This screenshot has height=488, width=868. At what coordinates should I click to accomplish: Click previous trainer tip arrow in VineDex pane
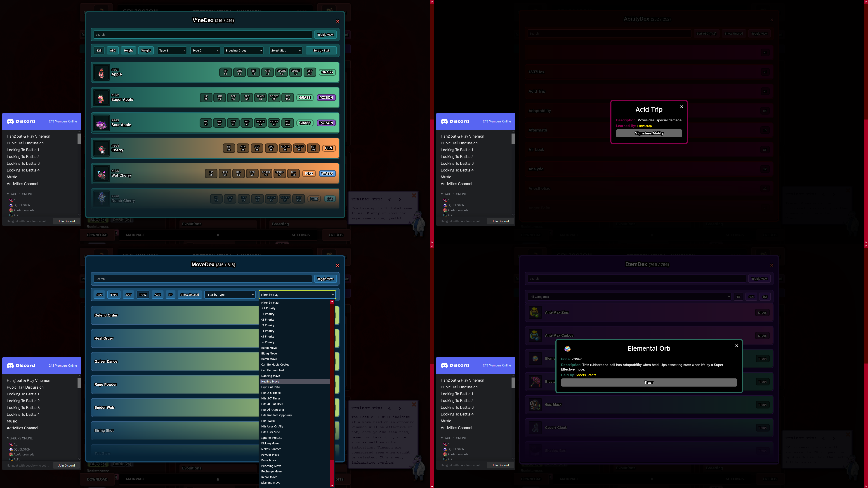tap(389, 199)
